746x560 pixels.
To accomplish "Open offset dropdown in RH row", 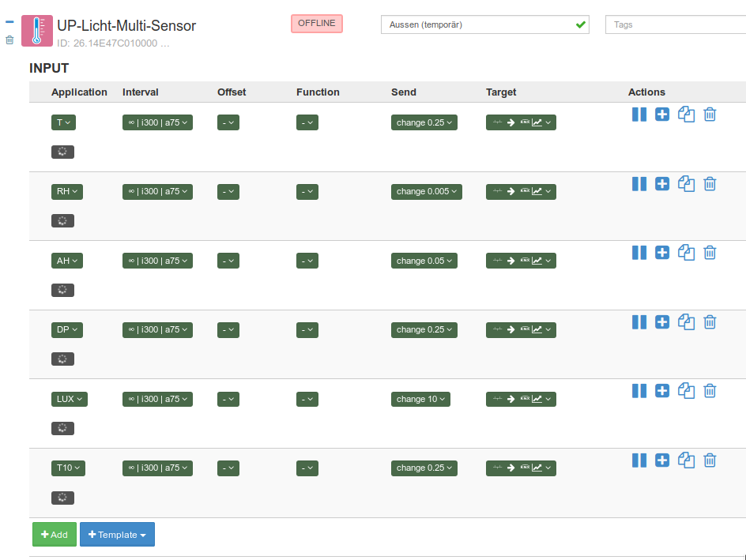I will pyautogui.click(x=228, y=192).
